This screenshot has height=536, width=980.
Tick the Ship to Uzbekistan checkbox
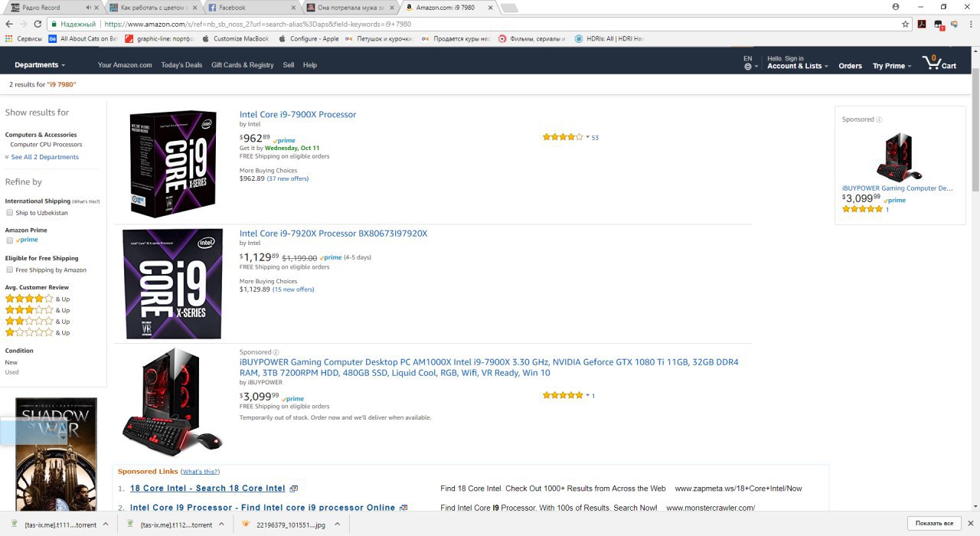click(10, 213)
